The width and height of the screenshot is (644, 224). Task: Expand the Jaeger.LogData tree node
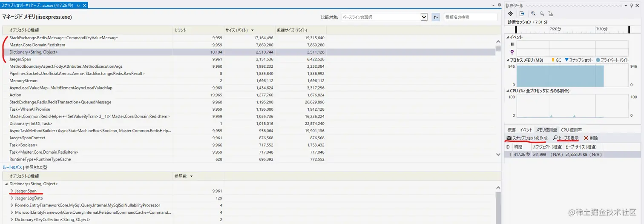(x=12, y=198)
